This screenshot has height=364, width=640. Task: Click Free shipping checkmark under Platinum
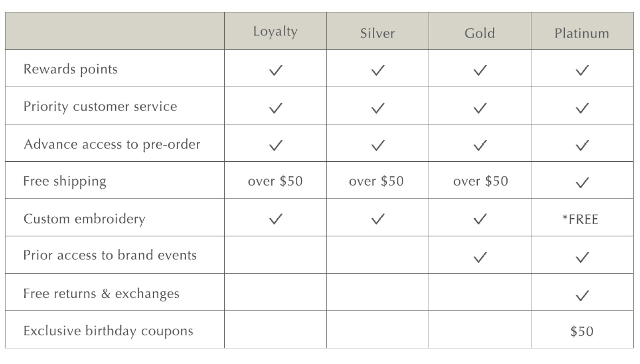(582, 182)
